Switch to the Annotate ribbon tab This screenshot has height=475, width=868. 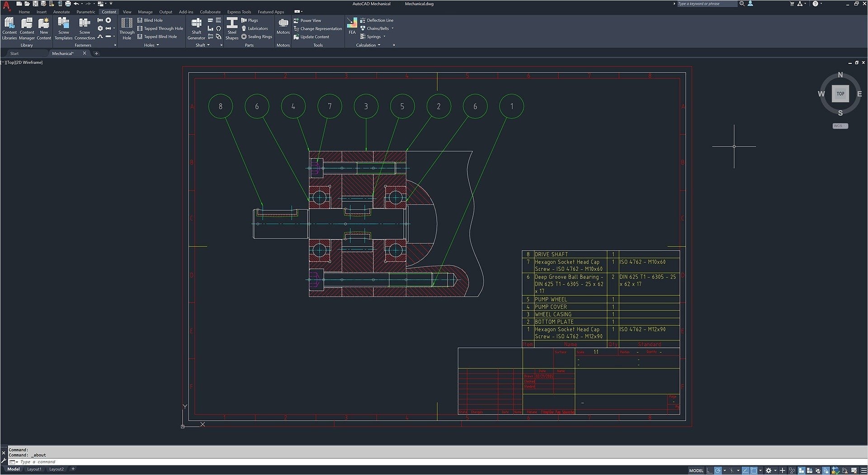pos(61,12)
